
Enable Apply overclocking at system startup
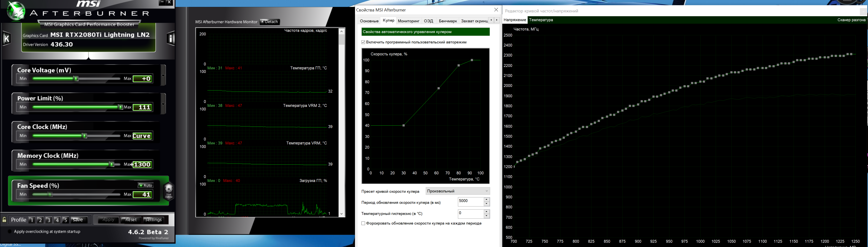(x=10, y=232)
